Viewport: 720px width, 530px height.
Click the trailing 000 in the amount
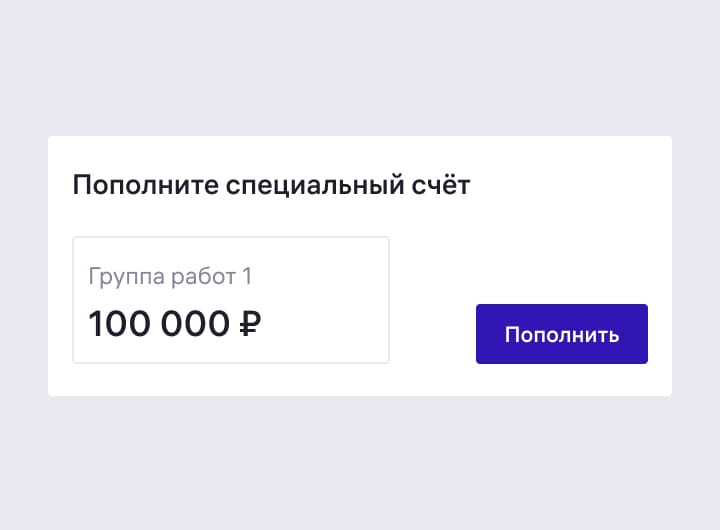pos(195,324)
